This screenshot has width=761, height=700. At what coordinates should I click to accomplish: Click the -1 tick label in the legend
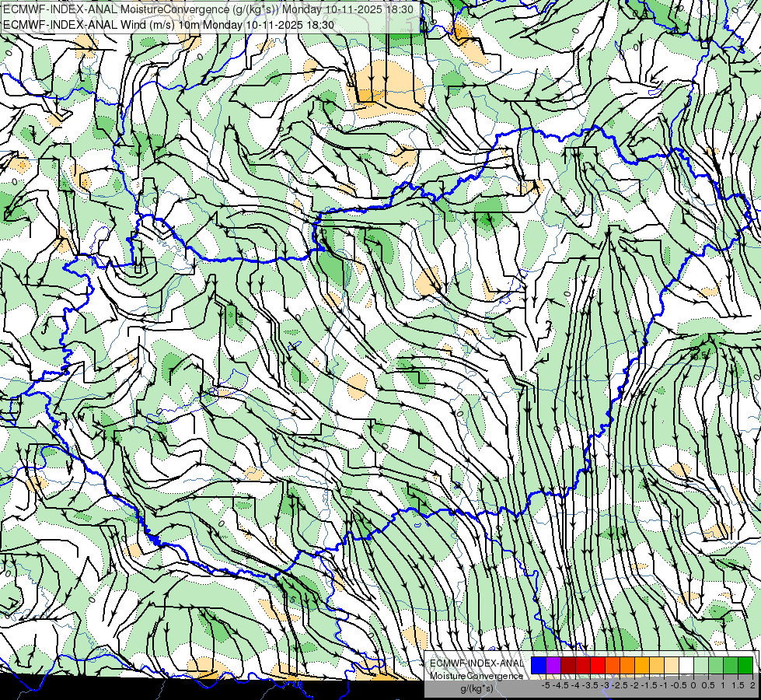click(x=664, y=685)
